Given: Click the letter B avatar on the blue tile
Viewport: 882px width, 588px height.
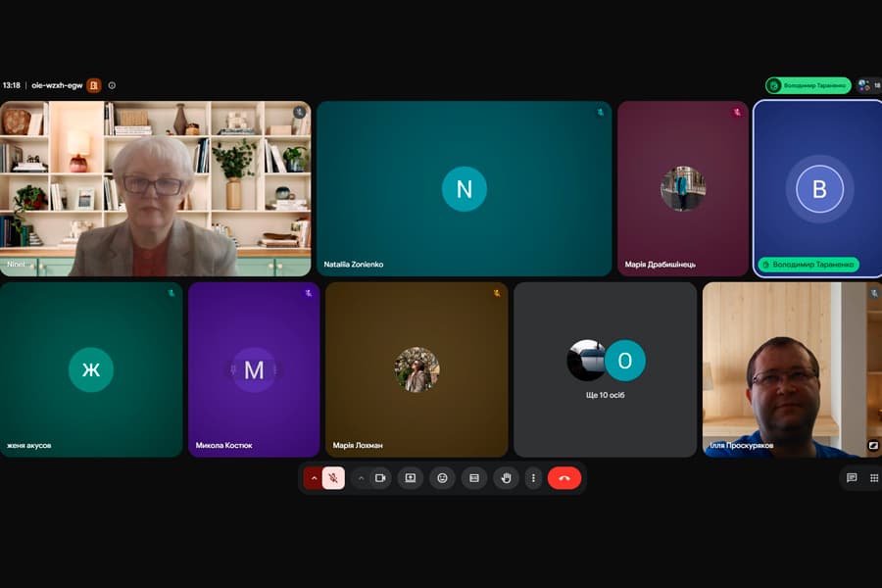Looking at the screenshot, I should (x=819, y=189).
